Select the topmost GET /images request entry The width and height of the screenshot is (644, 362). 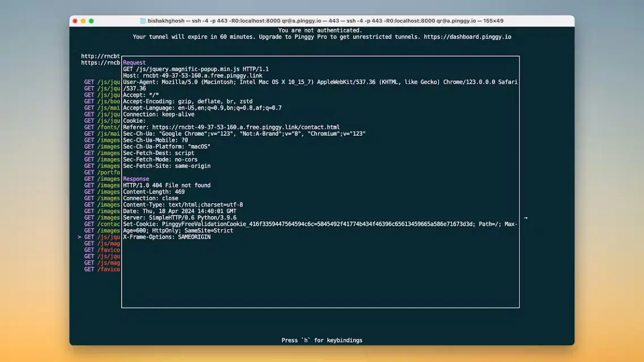(101, 140)
